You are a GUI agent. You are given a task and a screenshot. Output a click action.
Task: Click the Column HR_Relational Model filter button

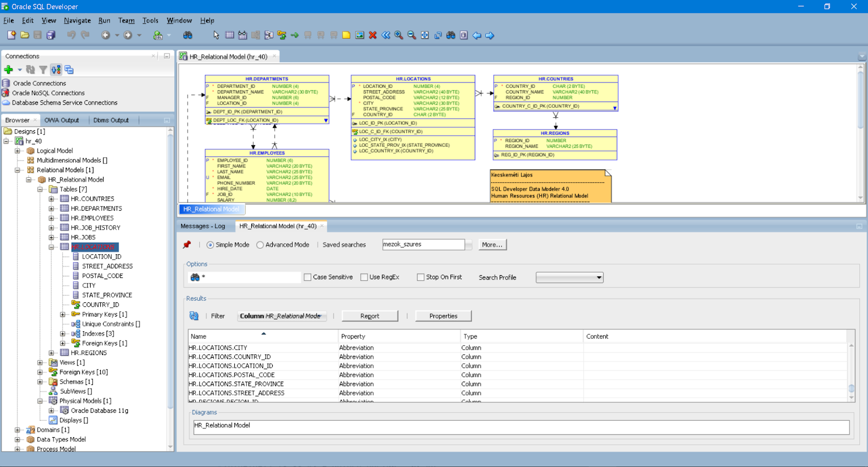point(282,316)
